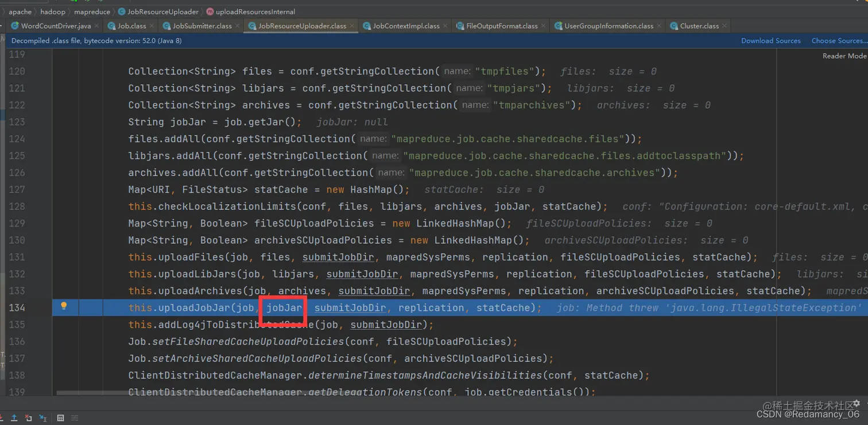Screen dimensions: 868x425
Task: Click the class icon on the JobSubmitter.class tab
Action: click(x=166, y=26)
